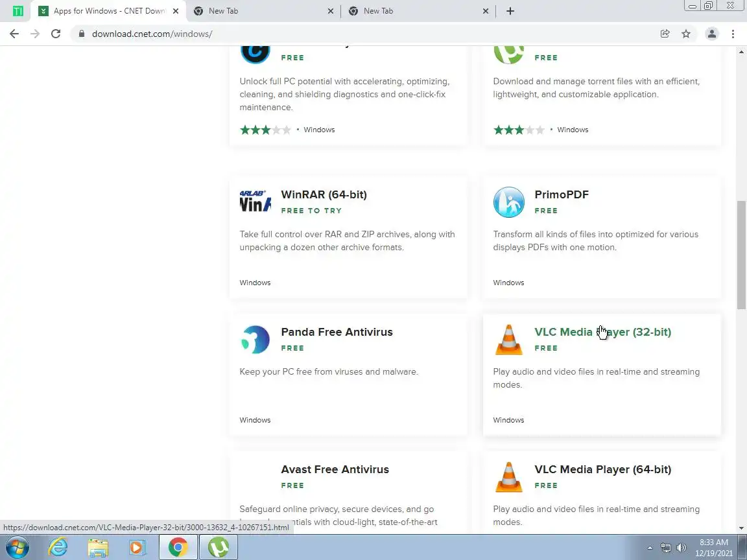Click WinRAR's FREE TO TRY label
This screenshot has height=560, width=747.
click(x=311, y=211)
